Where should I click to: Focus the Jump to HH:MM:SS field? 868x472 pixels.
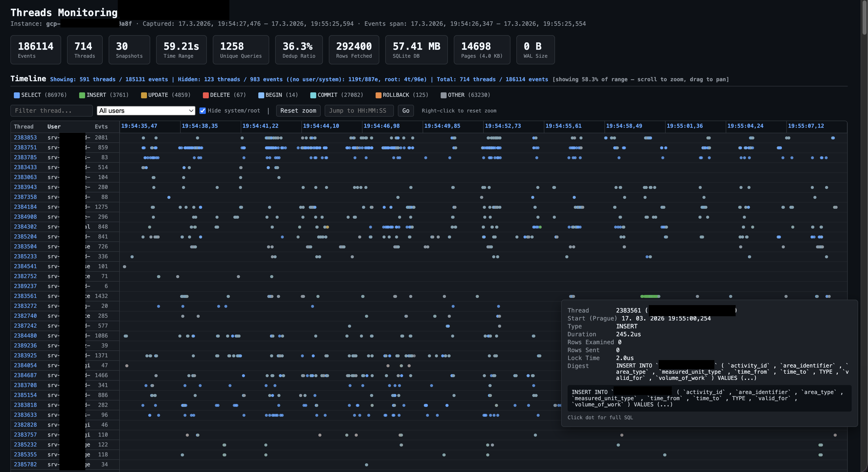point(359,111)
